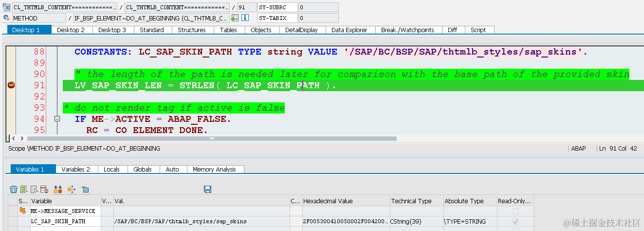The height and width of the screenshot is (231, 644).
Task: Click the \TYPE=STRING absolute type cell
Action: [469, 221]
